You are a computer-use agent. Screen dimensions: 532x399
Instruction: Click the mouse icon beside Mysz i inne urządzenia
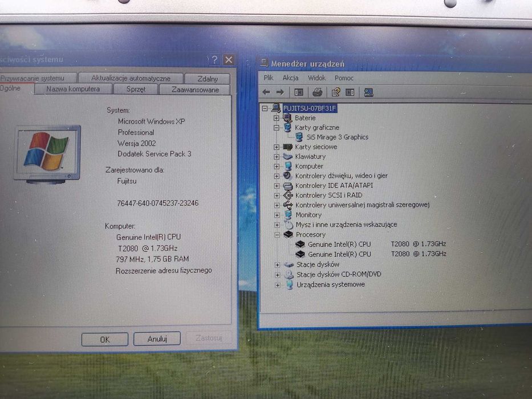click(289, 224)
